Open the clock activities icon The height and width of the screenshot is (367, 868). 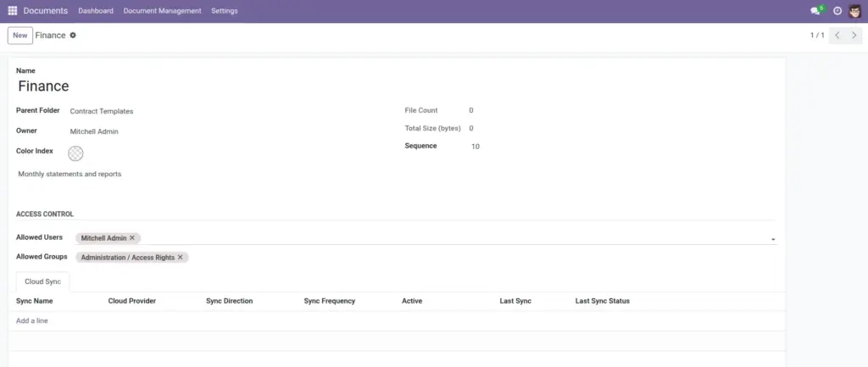coord(837,10)
